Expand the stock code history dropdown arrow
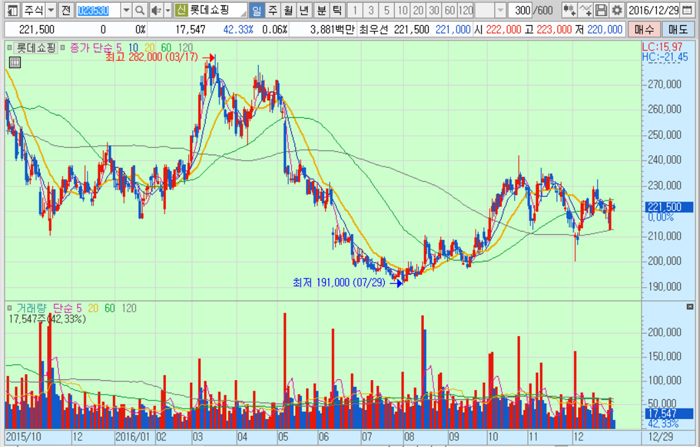Image resolution: width=700 pixels, height=447 pixels. [126, 10]
